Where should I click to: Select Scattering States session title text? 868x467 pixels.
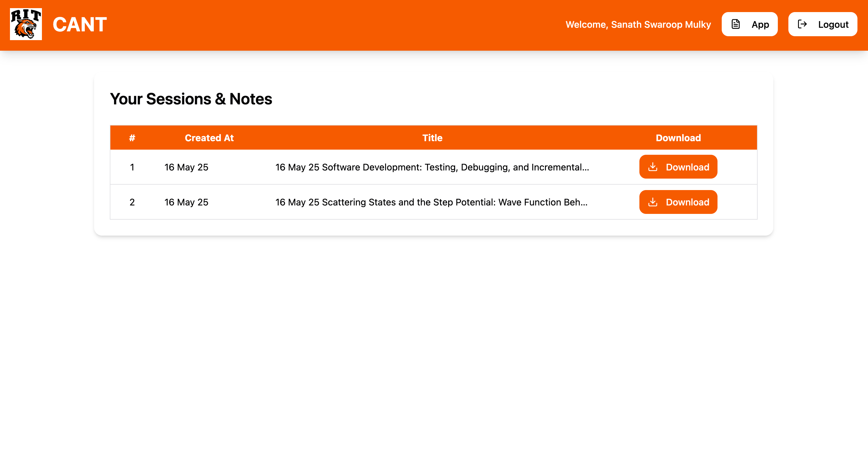pyautogui.click(x=431, y=202)
